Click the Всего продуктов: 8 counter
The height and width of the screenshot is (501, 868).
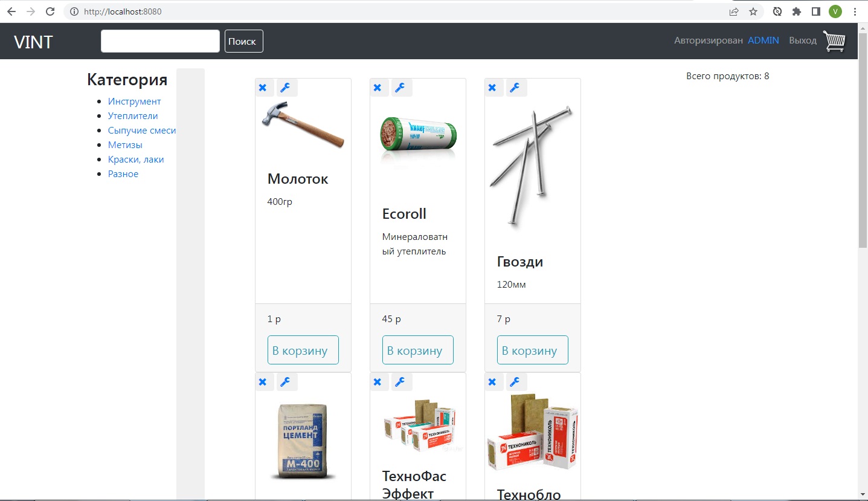(728, 76)
